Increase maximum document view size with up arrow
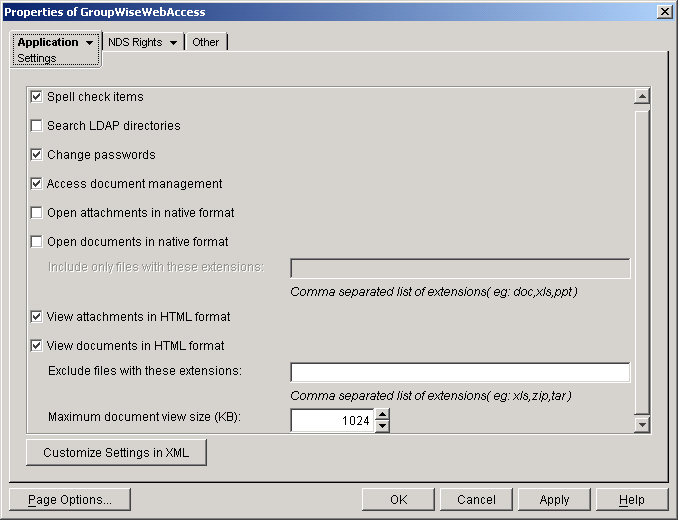Screen dimensions: 678x520 (x=382, y=415)
